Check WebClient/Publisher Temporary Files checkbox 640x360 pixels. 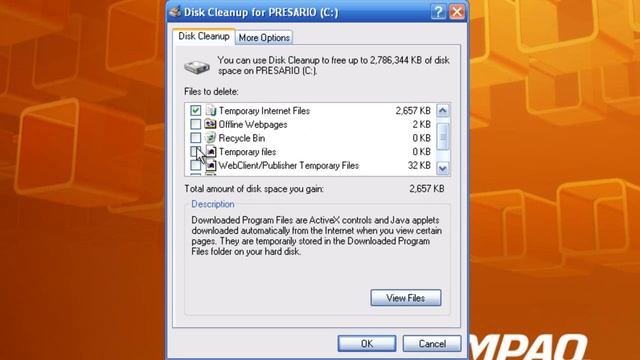pos(196,165)
